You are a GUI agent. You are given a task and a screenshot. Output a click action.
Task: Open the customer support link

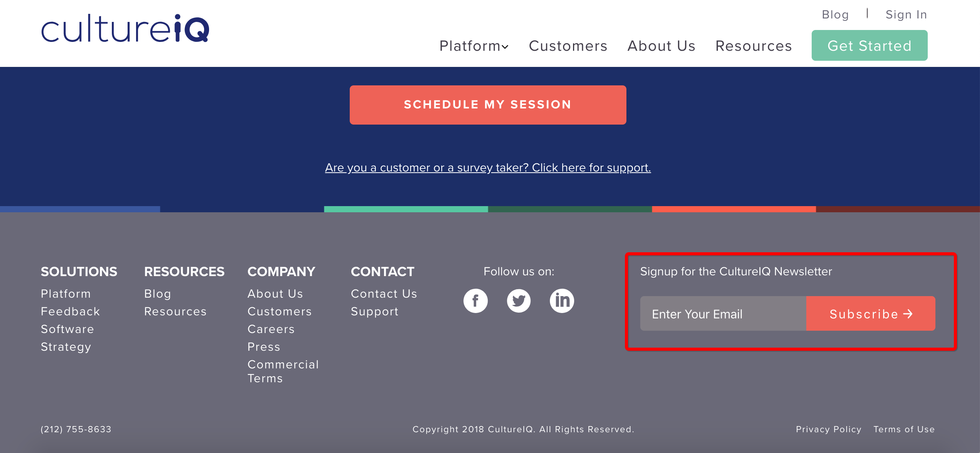(x=488, y=168)
